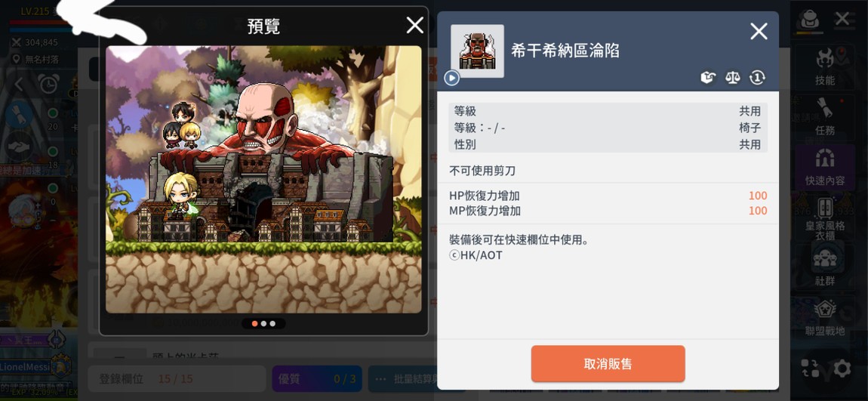Image resolution: width=868 pixels, height=401 pixels.
Task: Open the 任務 quest scroll icon
Action: [x=825, y=117]
